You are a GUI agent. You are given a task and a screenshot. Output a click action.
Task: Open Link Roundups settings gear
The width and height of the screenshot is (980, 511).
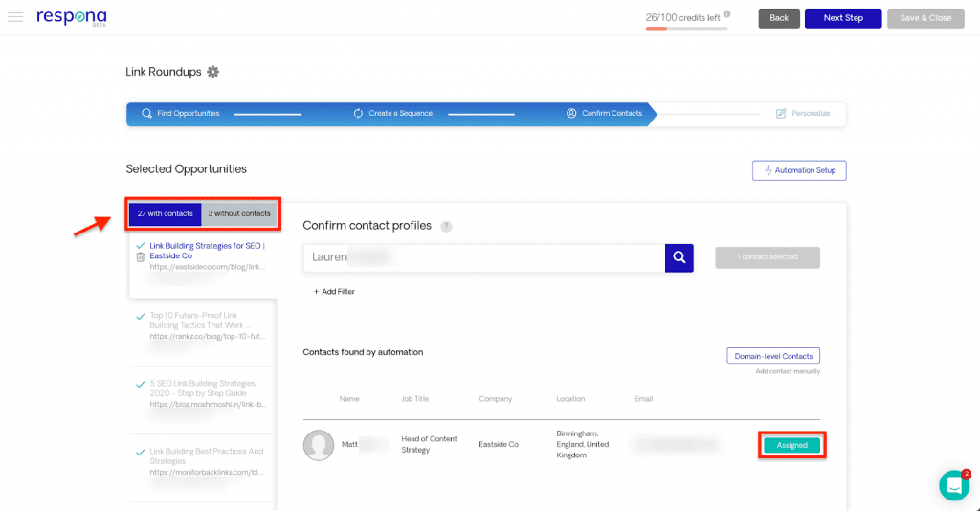pyautogui.click(x=213, y=72)
